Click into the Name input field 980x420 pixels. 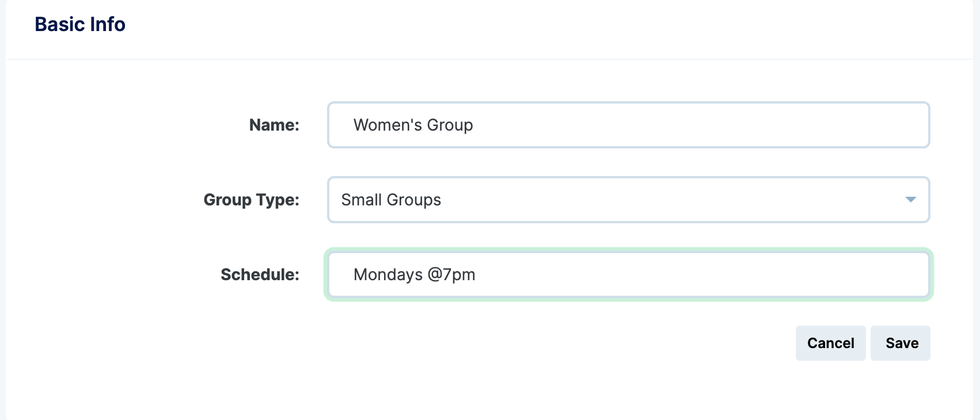point(628,125)
